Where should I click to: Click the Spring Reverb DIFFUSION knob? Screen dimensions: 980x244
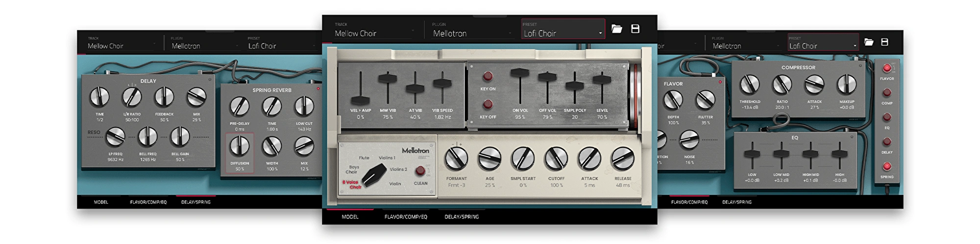coord(240,146)
